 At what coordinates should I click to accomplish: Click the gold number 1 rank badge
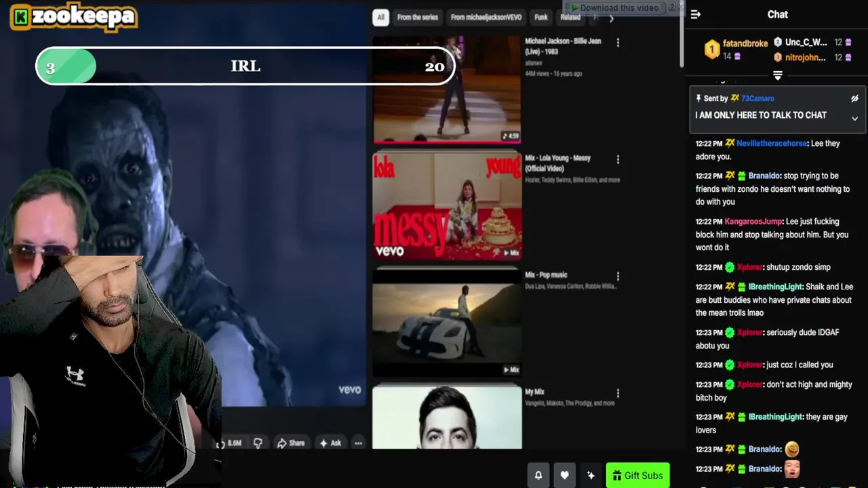(711, 49)
